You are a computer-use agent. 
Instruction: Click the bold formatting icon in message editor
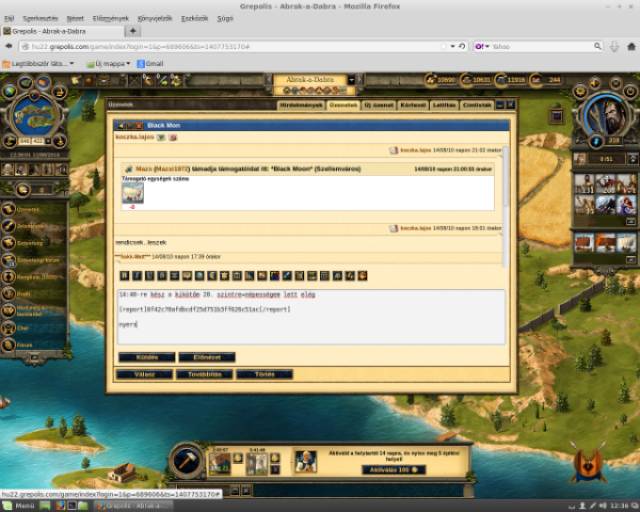tap(124, 275)
